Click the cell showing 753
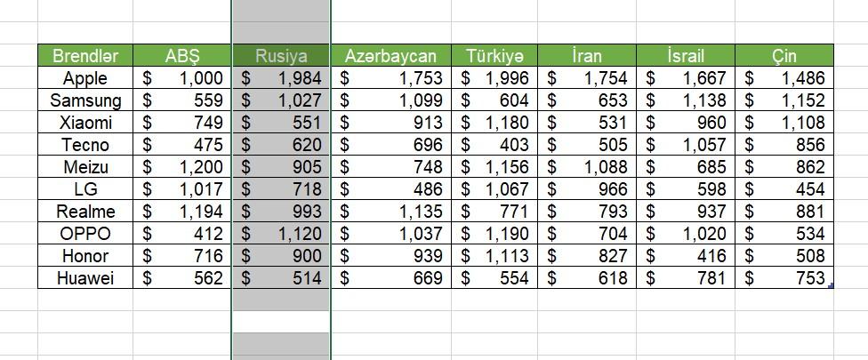The image size is (868, 360). click(x=784, y=277)
